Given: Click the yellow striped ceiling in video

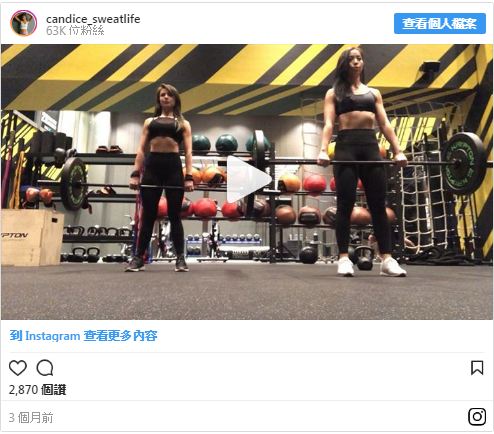Looking at the screenshot, I should click(x=247, y=78).
